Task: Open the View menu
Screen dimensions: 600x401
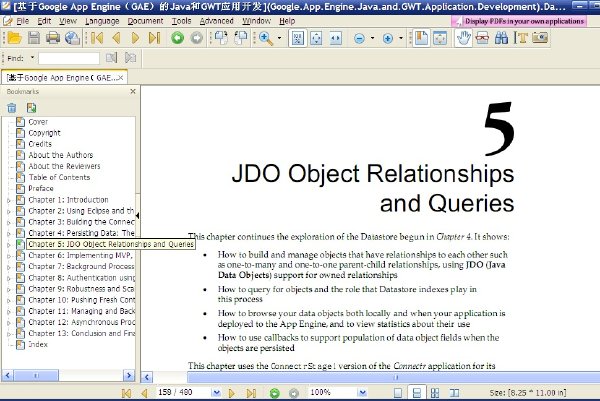Action: pos(68,21)
